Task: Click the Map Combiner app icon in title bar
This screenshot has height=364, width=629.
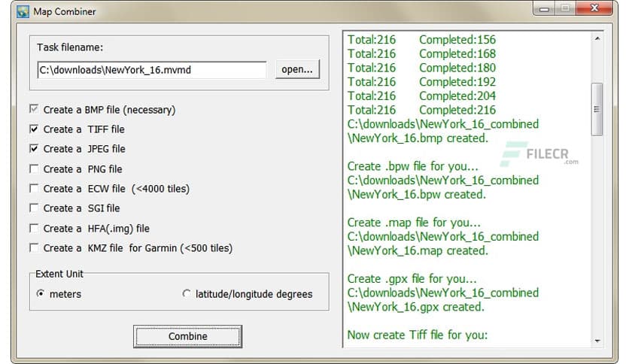Action: [23, 11]
